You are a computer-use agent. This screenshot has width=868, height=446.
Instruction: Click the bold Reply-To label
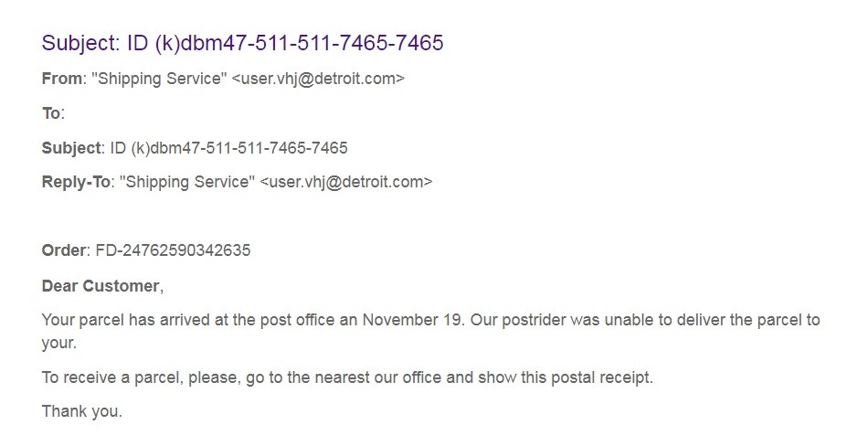tap(76, 182)
